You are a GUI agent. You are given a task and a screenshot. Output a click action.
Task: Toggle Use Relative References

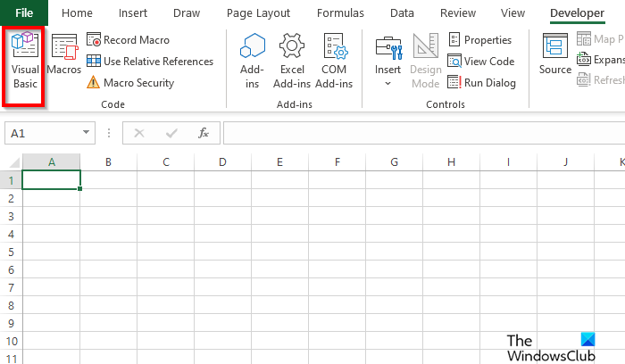pos(150,62)
